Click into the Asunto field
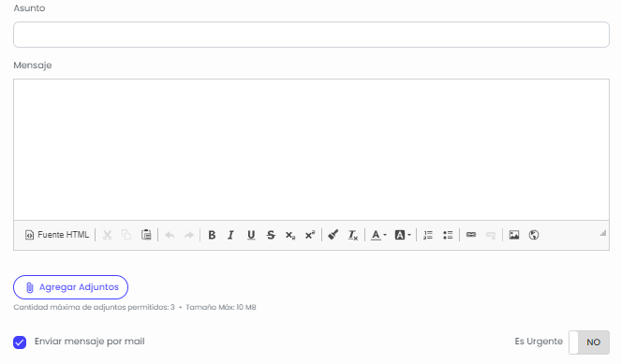The height and width of the screenshot is (364, 621). 311,35
